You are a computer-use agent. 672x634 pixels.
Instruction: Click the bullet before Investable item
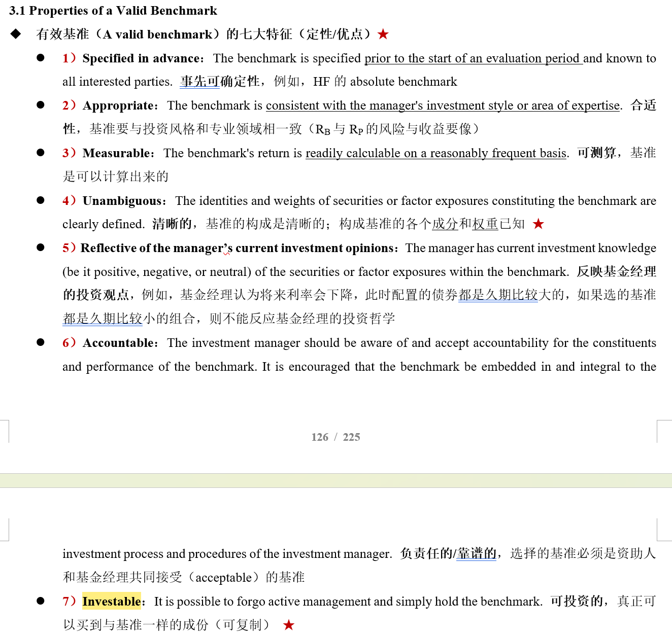(41, 601)
